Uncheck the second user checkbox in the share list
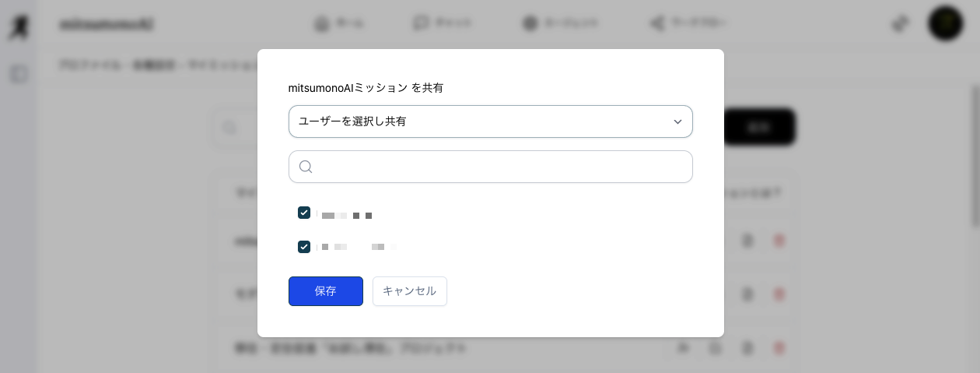Viewport: 980px width, 373px height. [x=304, y=247]
